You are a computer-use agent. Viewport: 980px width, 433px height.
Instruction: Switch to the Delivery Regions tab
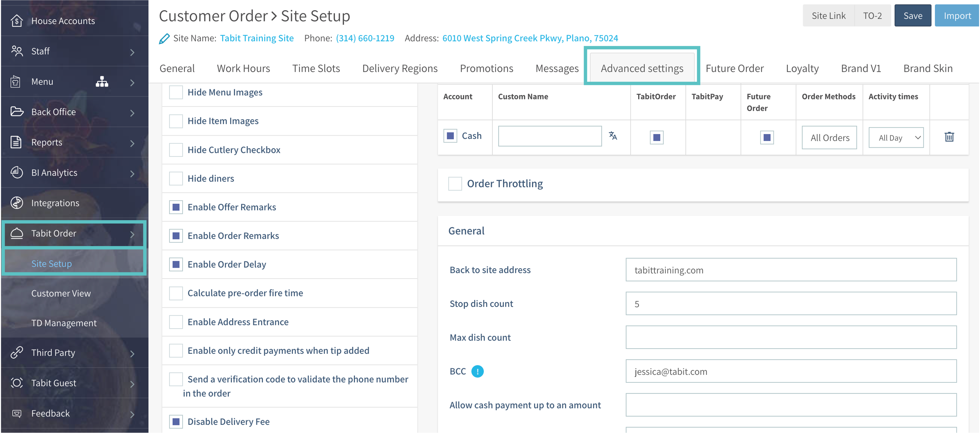point(399,69)
